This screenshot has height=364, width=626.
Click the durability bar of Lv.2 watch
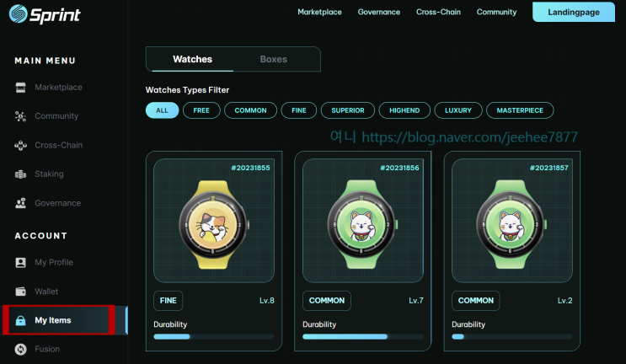[x=511, y=337]
